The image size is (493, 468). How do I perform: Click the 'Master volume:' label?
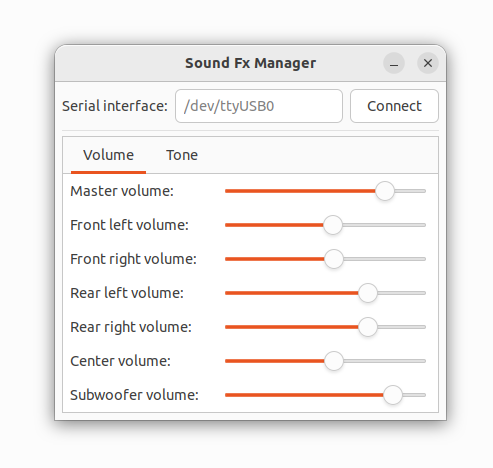pyautogui.click(x=122, y=191)
